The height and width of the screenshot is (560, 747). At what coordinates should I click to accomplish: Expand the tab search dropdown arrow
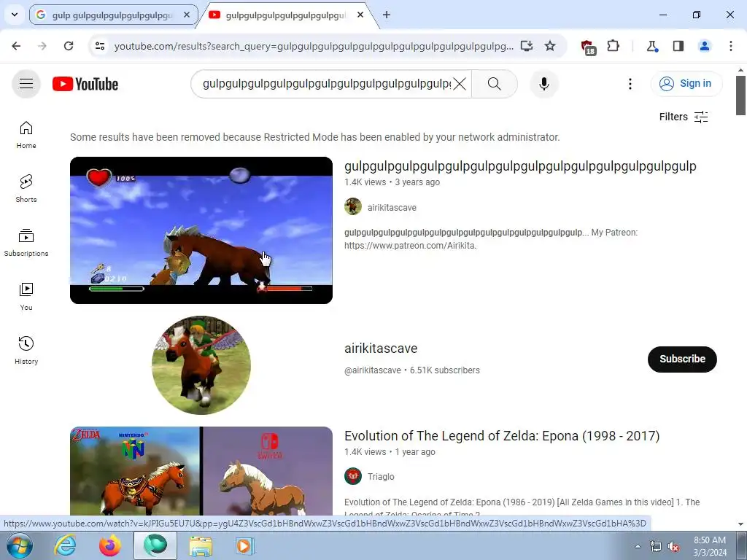(15, 15)
